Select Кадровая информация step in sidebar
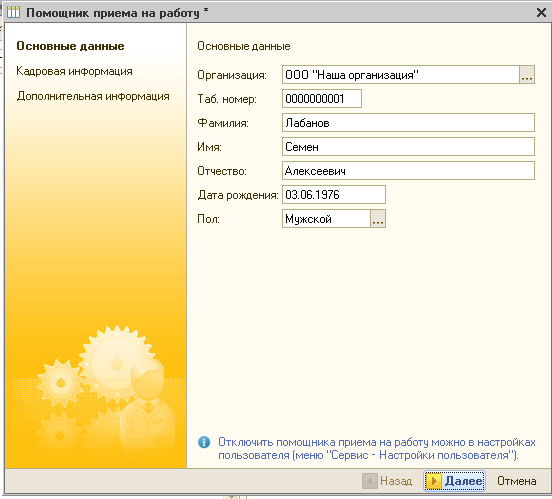 tap(74, 71)
